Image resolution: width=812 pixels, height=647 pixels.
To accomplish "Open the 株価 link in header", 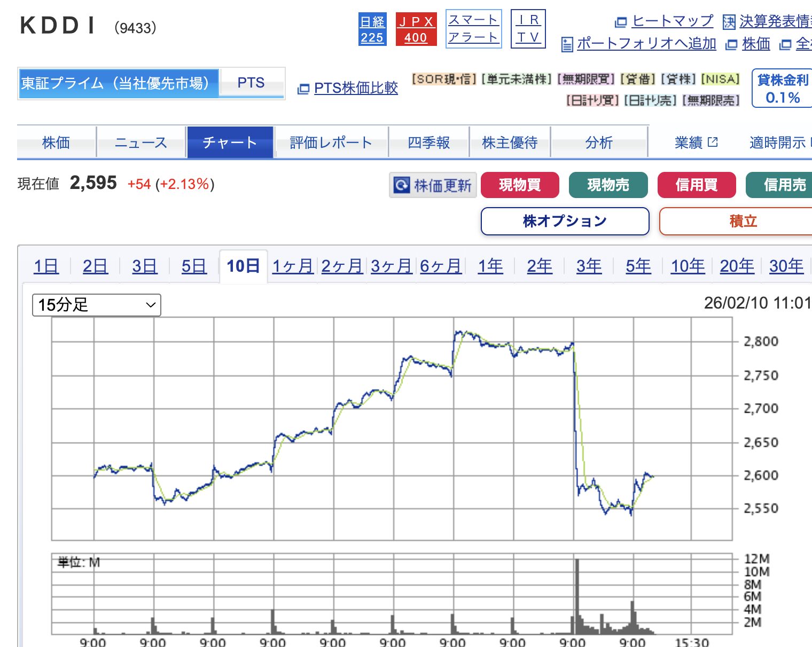I will (756, 44).
